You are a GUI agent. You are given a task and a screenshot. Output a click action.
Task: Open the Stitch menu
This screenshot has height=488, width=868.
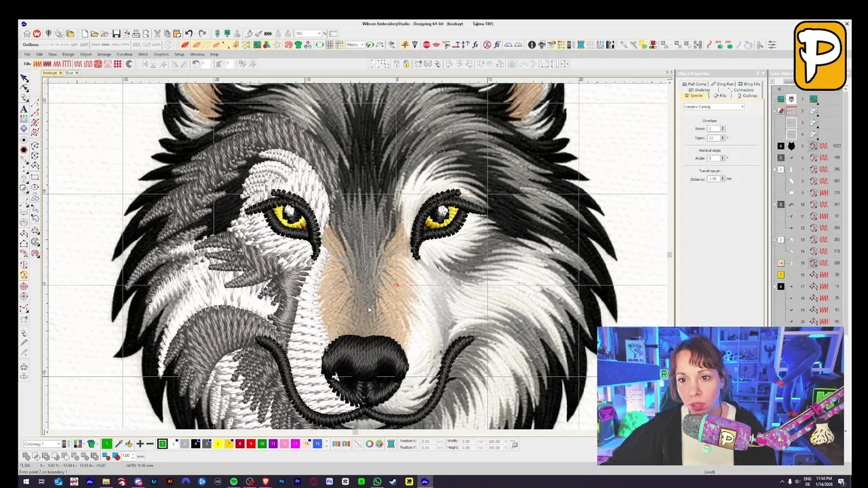tap(142, 54)
